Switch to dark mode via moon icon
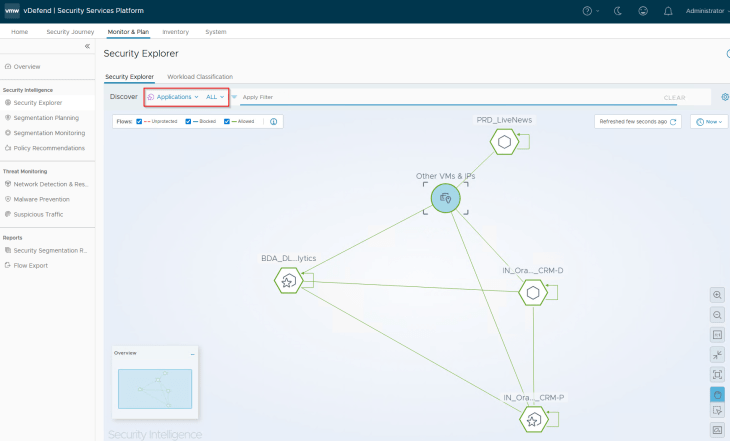Image resolution: width=730 pixels, height=441 pixels. pos(620,11)
